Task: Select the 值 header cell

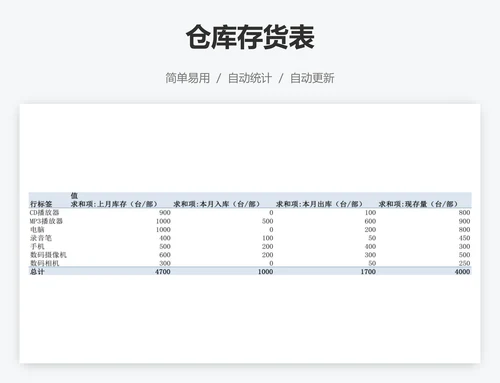Action: click(74, 196)
